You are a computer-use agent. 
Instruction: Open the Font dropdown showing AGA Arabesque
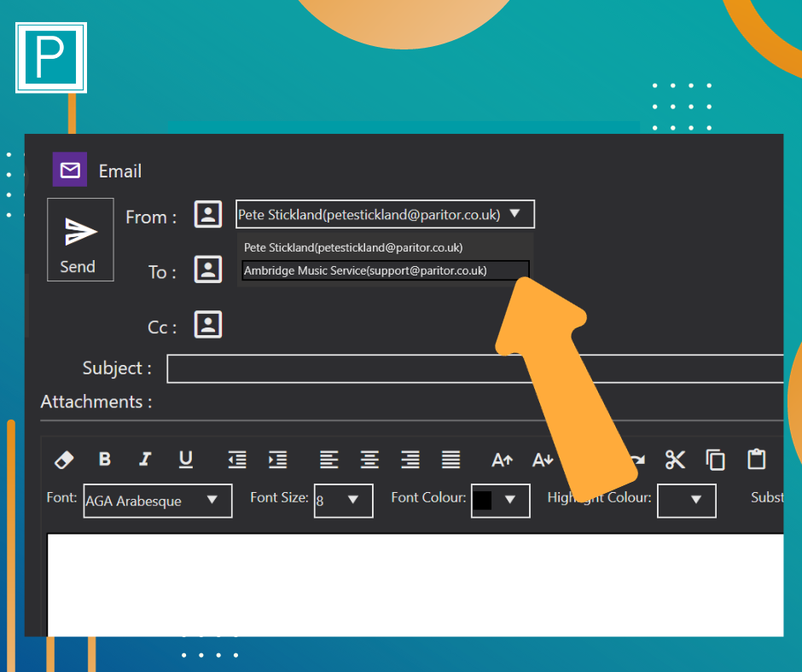158,501
